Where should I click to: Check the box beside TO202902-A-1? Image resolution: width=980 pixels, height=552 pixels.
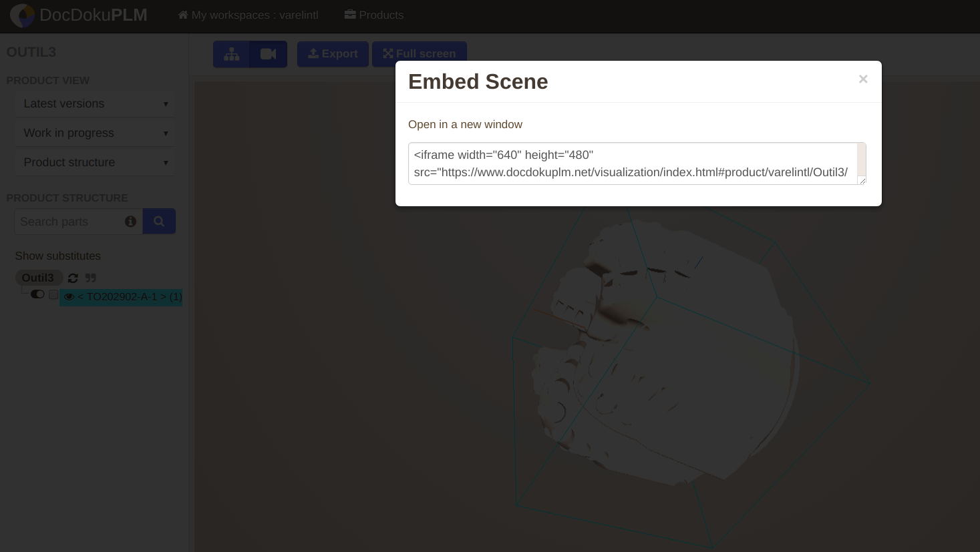[x=53, y=295]
